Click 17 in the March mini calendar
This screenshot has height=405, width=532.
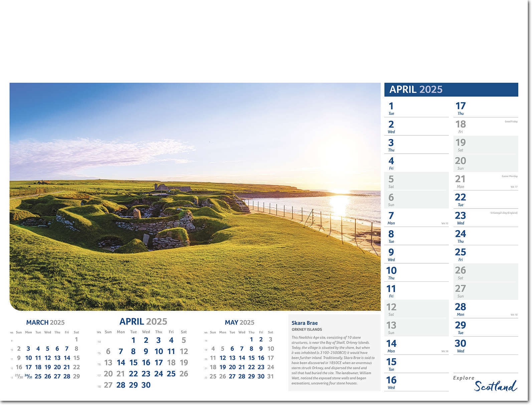[x=28, y=367]
